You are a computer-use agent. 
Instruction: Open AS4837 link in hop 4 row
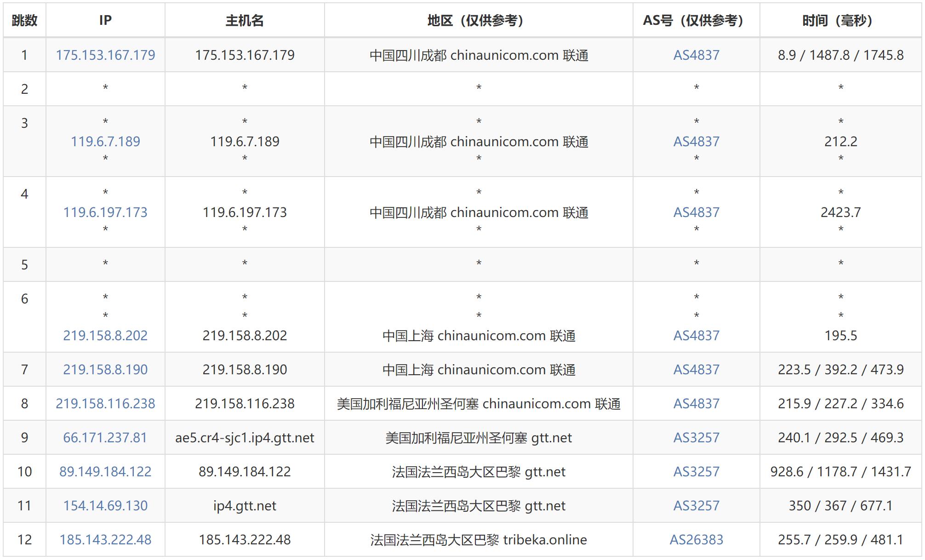(x=696, y=212)
